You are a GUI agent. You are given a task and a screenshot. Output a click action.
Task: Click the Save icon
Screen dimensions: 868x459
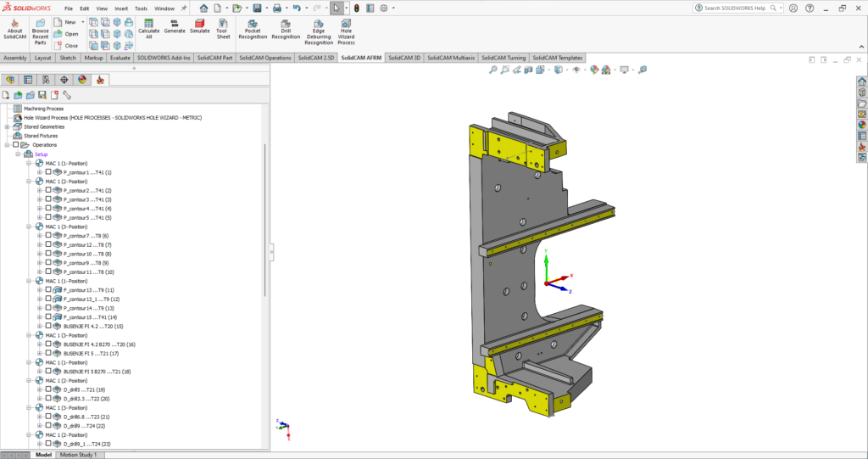(x=257, y=8)
